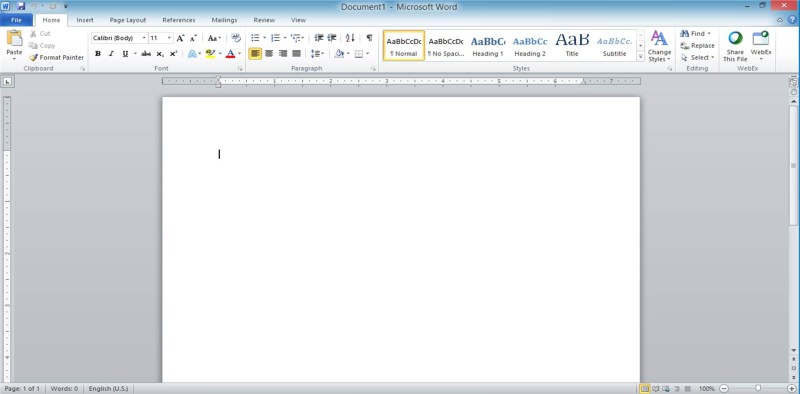Click the Copy icon
Image resolution: width=800 pixels, height=394 pixels.
[x=33, y=45]
